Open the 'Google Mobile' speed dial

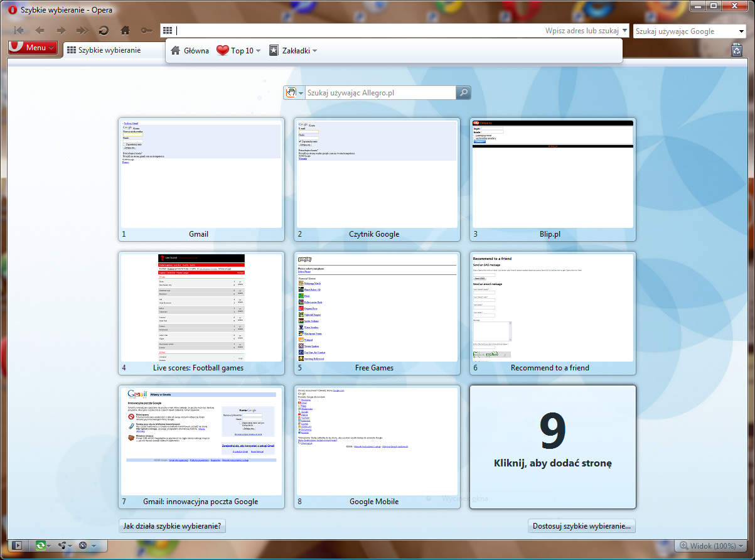[377, 447]
